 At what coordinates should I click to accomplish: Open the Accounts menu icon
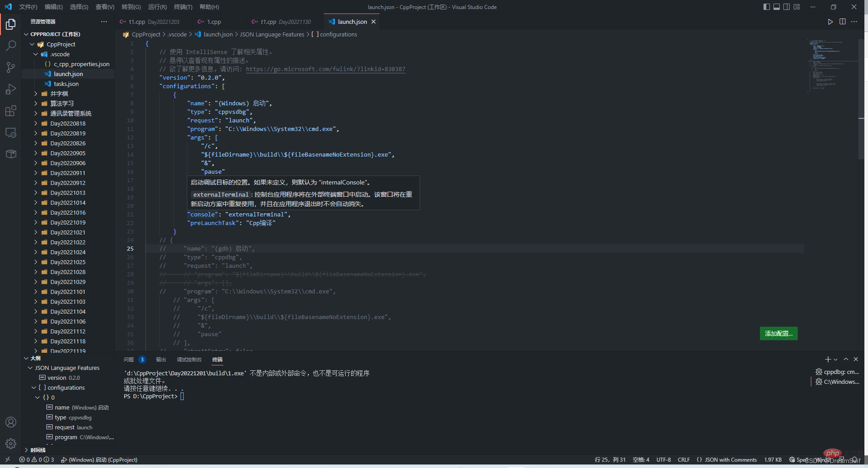click(x=11, y=422)
